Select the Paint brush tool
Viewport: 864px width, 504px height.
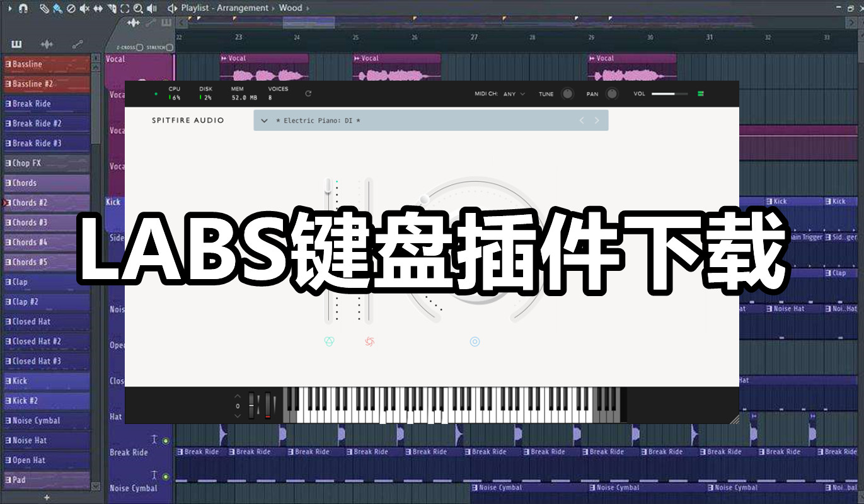[x=57, y=8]
